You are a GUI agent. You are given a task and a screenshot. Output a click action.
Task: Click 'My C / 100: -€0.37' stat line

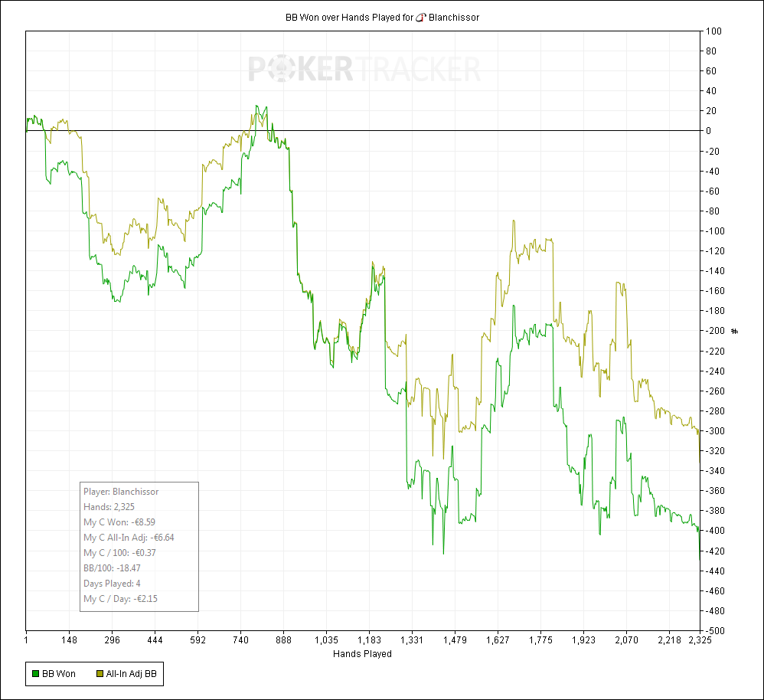point(119,552)
